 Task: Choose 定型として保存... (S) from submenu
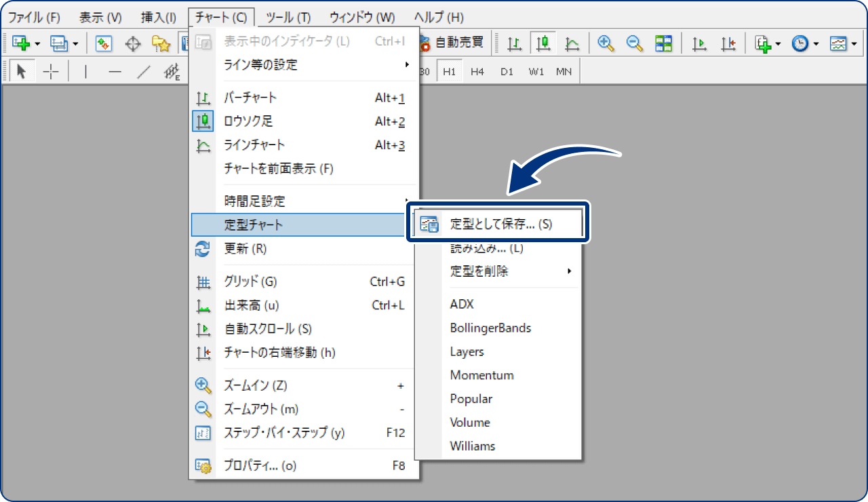pyautogui.click(x=500, y=225)
